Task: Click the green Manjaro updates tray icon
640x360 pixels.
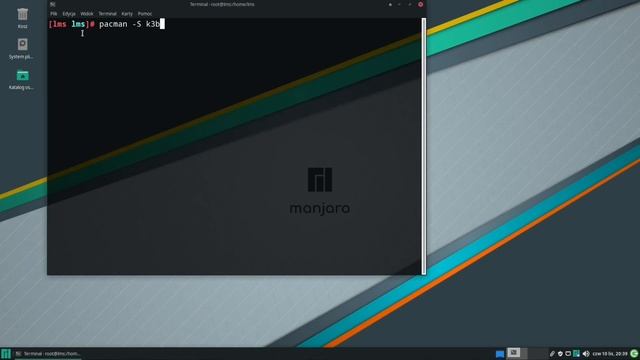Action: click(x=576, y=353)
